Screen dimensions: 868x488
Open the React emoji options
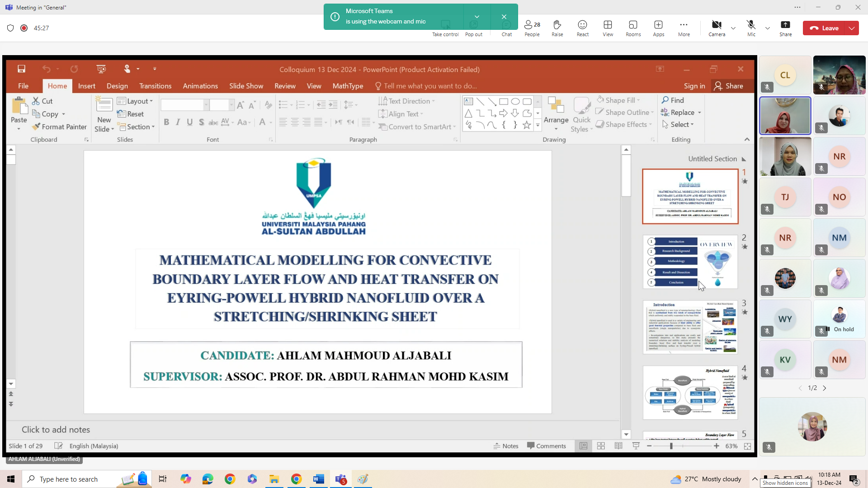583,28
